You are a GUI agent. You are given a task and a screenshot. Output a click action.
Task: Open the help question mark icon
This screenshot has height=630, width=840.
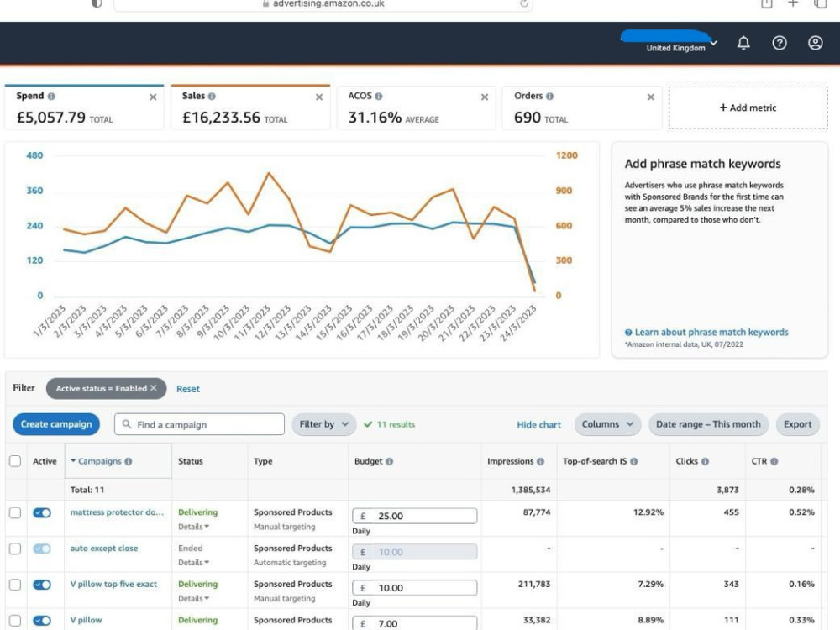point(780,43)
